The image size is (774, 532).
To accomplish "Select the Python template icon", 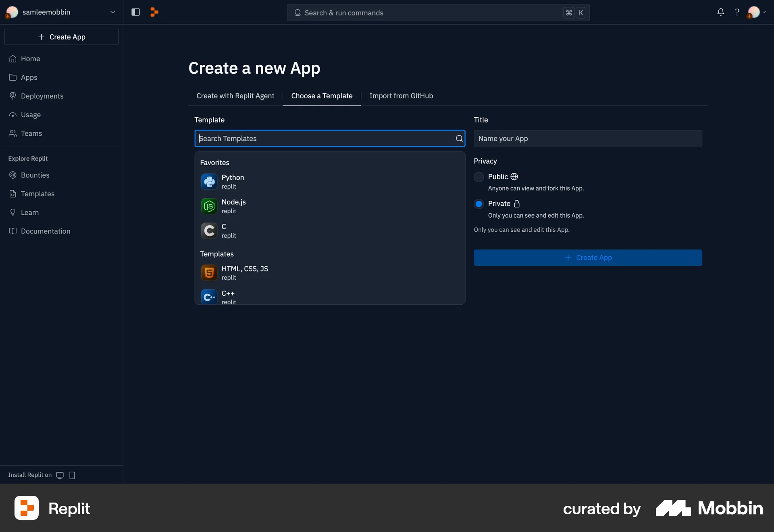I will point(209,182).
